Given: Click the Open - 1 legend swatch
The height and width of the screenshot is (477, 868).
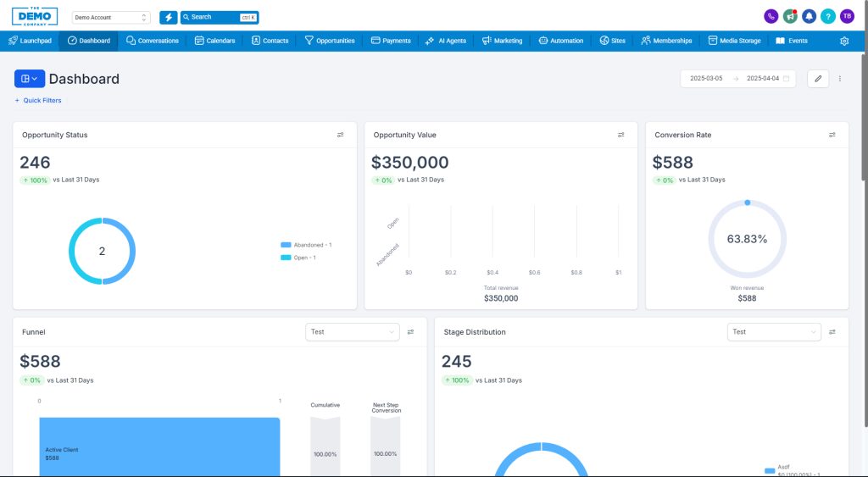Looking at the screenshot, I should pyautogui.click(x=286, y=258).
